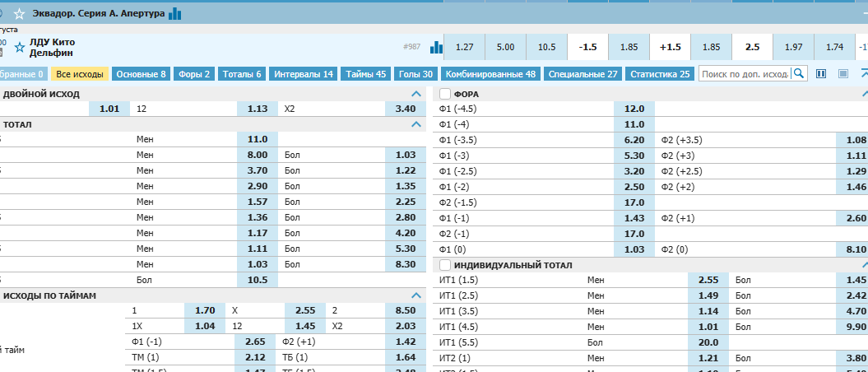Select the Все исходы tab
The image size is (868, 372).
click(80, 74)
